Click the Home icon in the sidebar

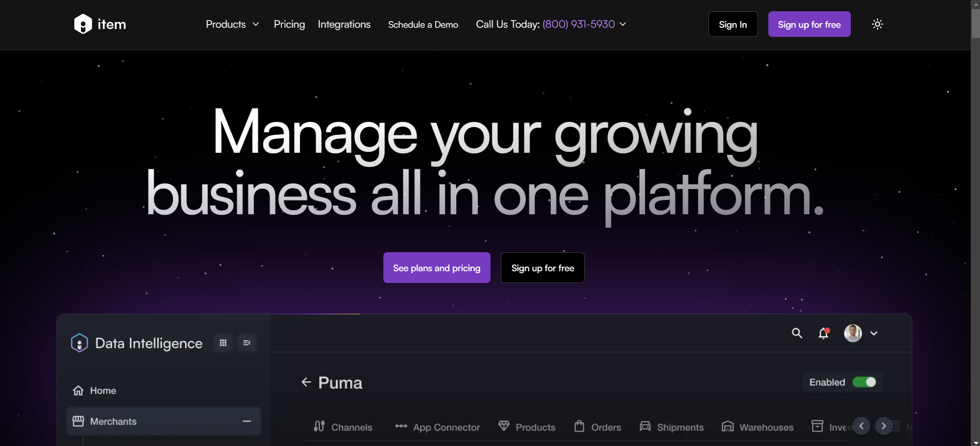pyautogui.click(x=78, y=391)
